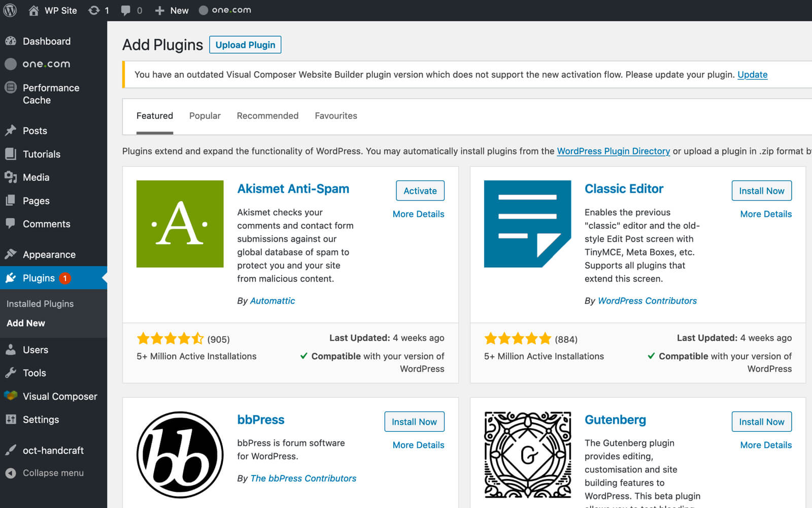
Task: Select Add New submenu item
Action: coord(26,323)
